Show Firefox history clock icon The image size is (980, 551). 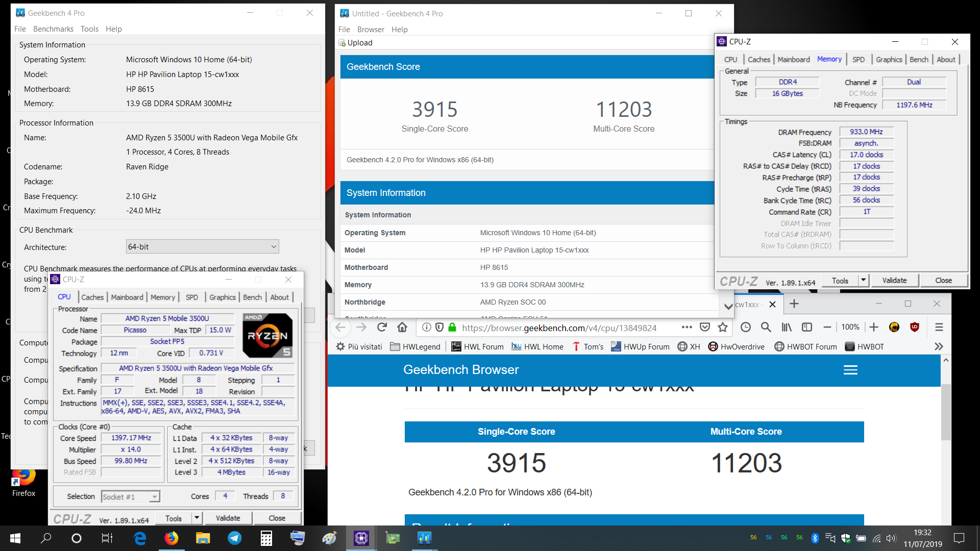746,328
